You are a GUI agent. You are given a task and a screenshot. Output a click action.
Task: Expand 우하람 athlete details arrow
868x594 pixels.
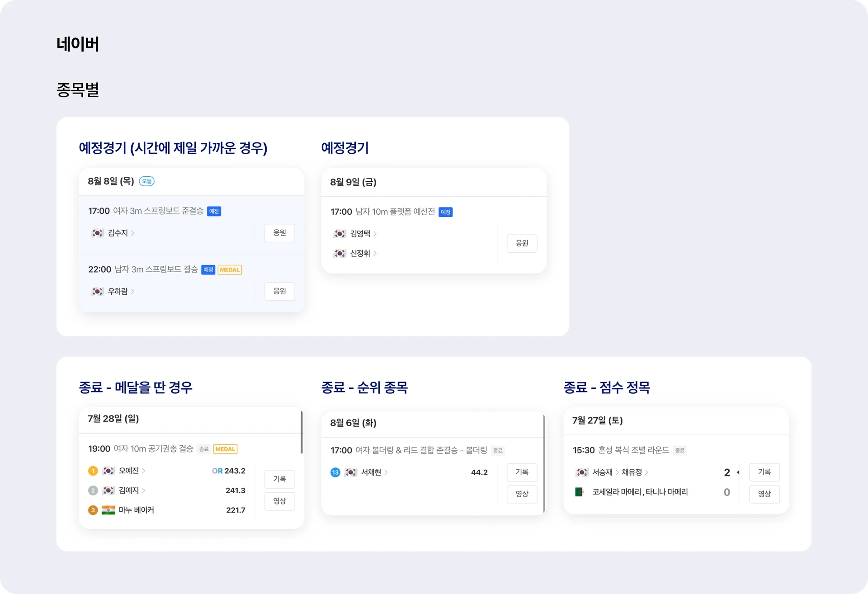pos(133,292)
